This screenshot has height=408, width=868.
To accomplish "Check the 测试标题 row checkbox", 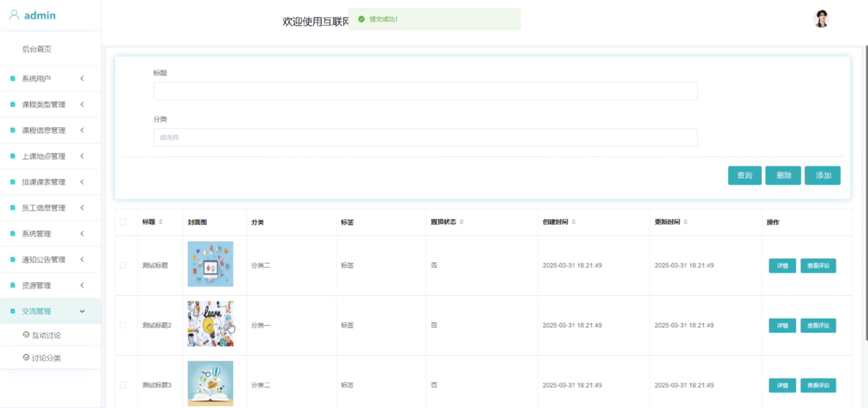I will 123,265.
